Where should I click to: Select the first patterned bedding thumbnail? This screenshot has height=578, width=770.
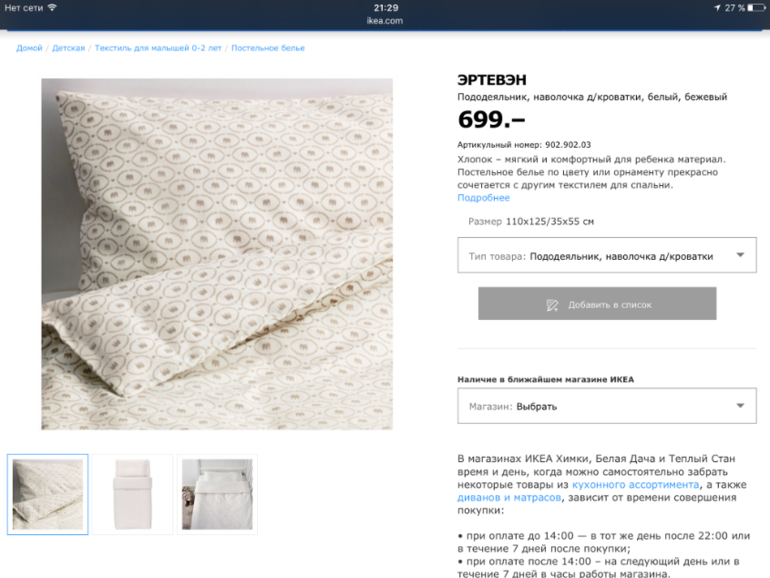click(x=48, y=494)
